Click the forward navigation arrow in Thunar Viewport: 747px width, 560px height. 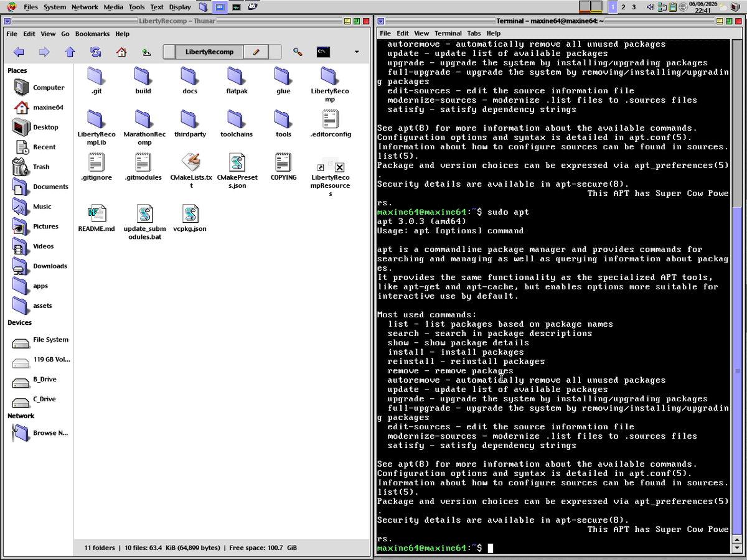coord(44,52)
